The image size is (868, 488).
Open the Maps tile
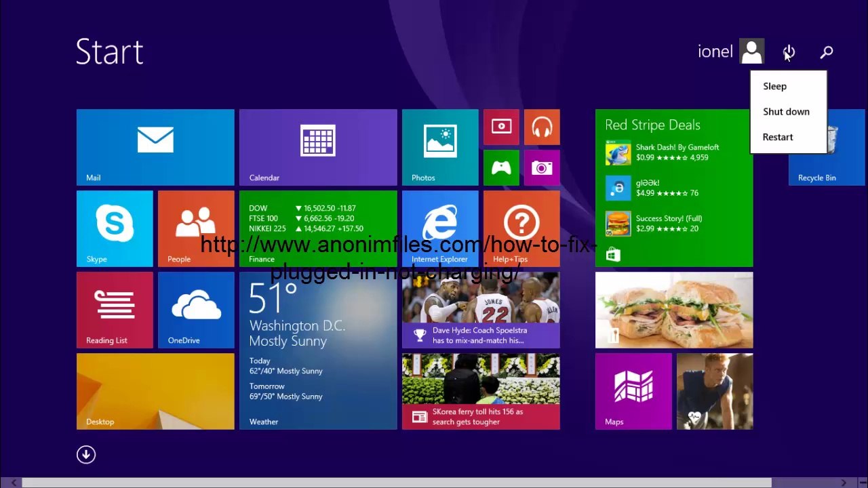click(x=633, y=391)
